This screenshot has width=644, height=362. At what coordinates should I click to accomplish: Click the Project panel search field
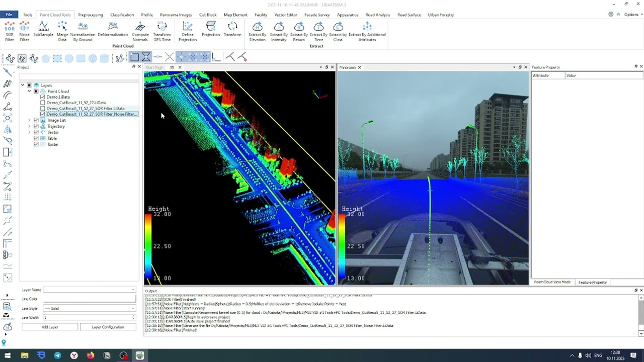pos(79,77)
